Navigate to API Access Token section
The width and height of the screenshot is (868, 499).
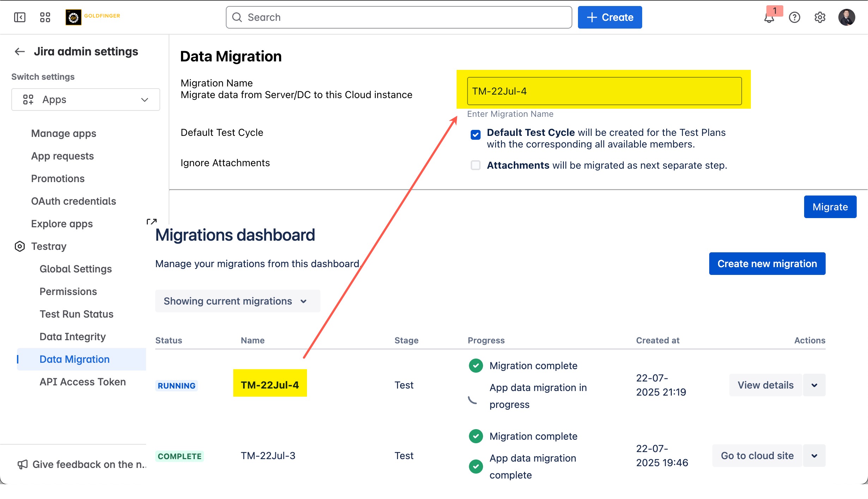83,381
